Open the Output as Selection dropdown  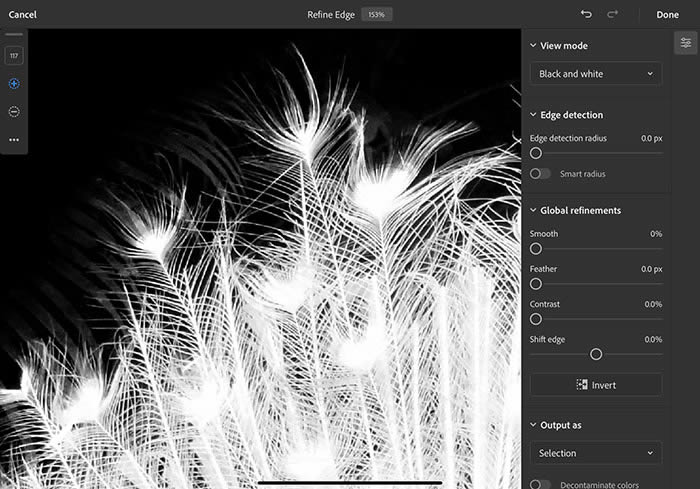[595, 453]
